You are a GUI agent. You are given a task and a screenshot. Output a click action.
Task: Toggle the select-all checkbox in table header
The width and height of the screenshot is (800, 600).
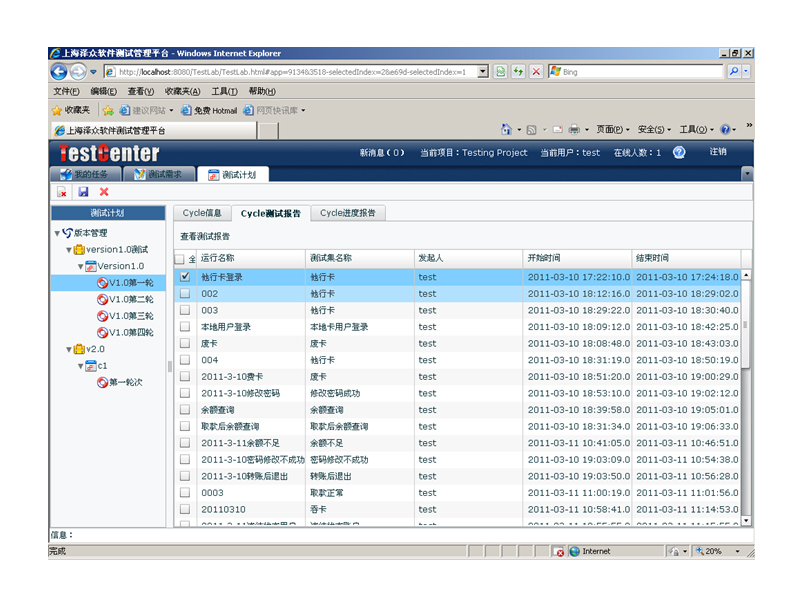click(180, 259)
